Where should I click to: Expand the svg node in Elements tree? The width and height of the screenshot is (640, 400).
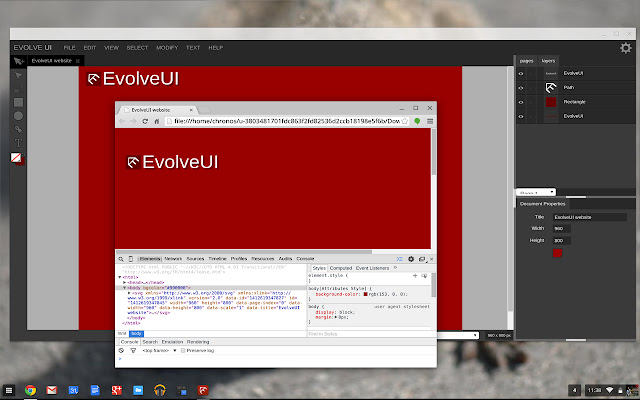tap(129, 293)
